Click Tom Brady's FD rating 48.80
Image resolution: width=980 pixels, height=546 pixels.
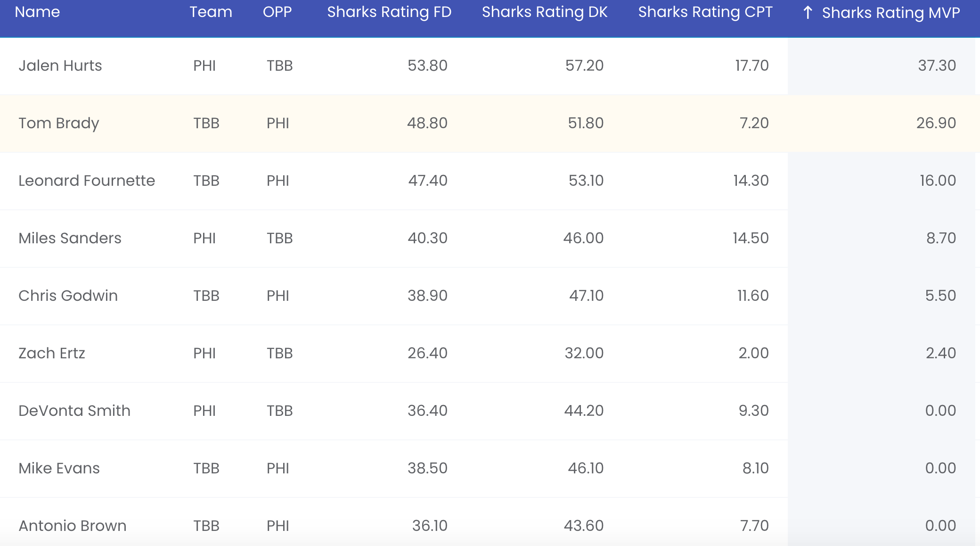click(427, 123)
